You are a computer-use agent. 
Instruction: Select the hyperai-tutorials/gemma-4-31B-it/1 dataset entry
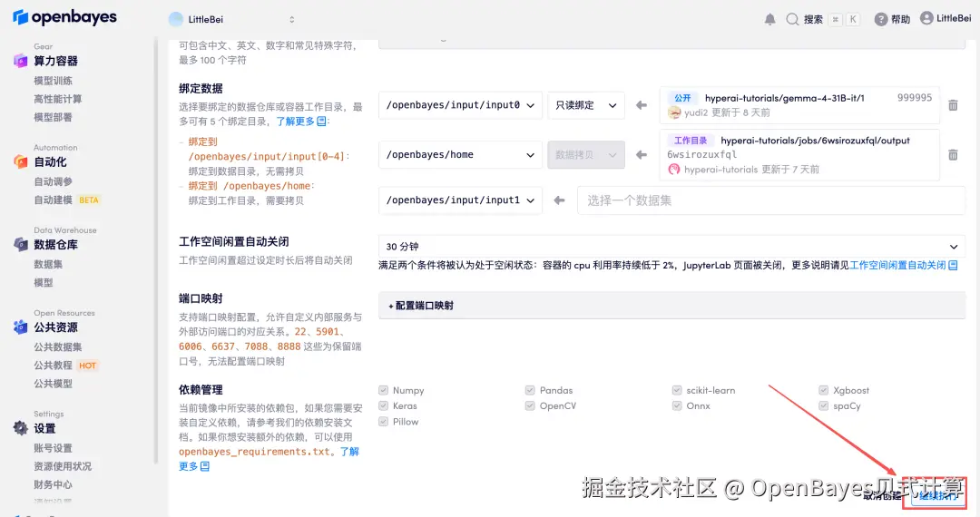(x=800, y=105)
